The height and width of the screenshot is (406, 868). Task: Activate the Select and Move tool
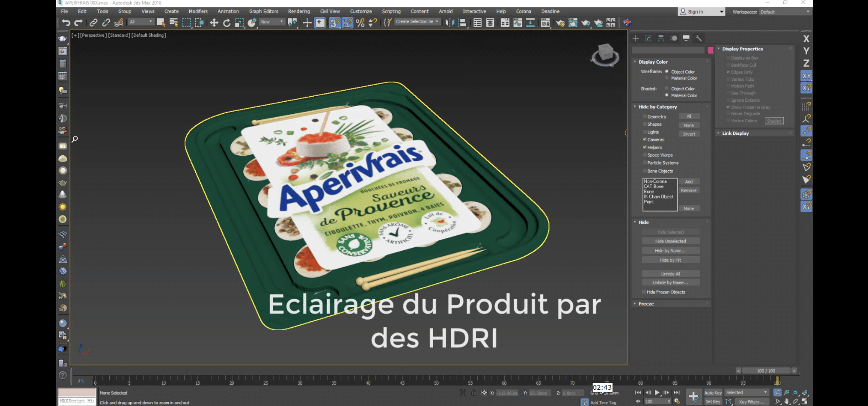click(x=214, y=23)
